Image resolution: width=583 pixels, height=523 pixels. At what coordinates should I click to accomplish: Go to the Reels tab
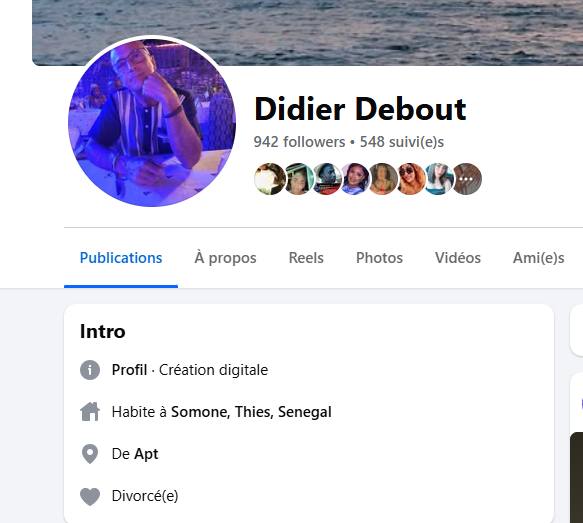click(x=306, y=258)
